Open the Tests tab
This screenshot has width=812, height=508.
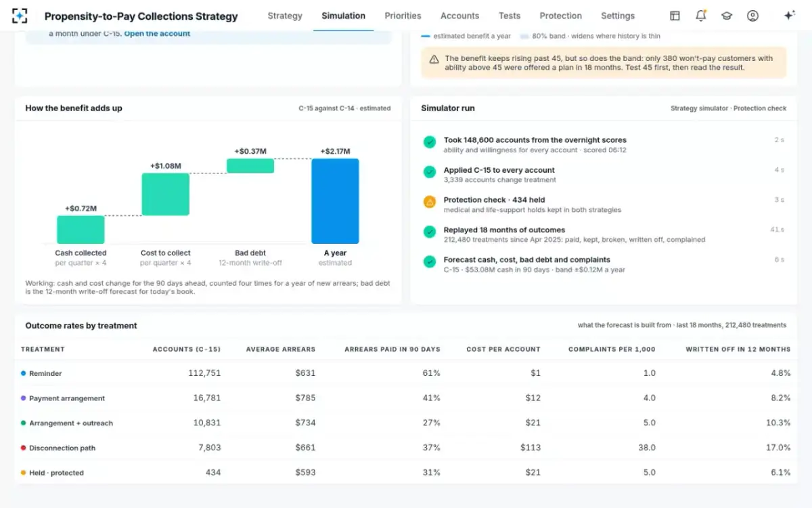[510, 16]
